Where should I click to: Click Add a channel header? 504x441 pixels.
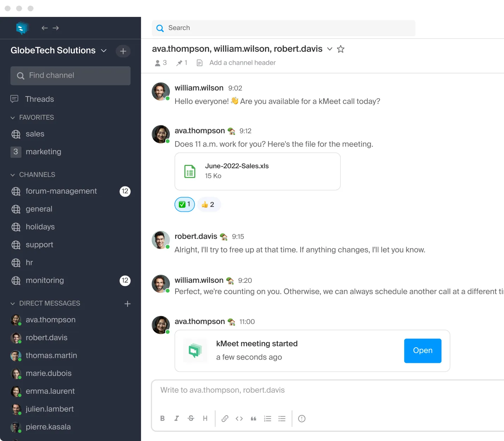click(242, 63)
